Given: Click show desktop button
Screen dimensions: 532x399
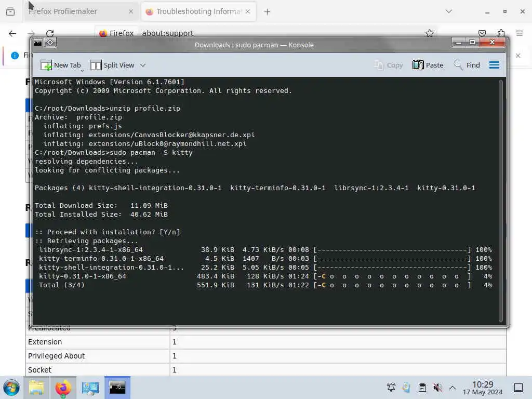Looking at the screenshot, I should 518,388.
